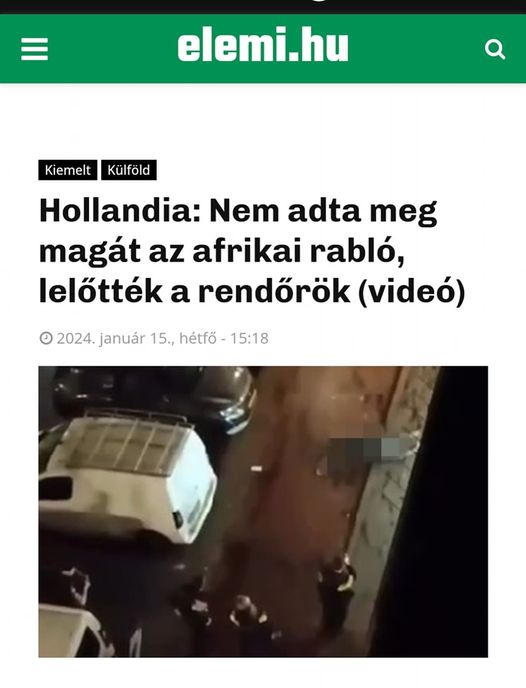The width and height of the screenshot is (526, 688).
Task: Click the black bar at the top
Action: click(263, 7)
